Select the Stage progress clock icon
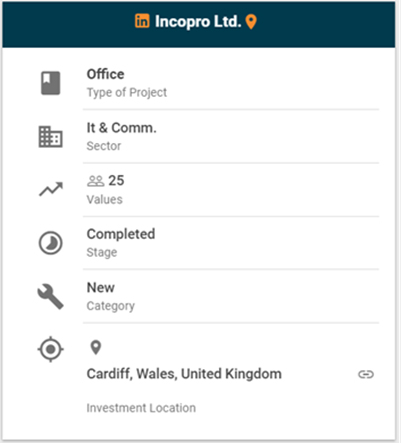The height and width of the screenshot is (443, 402). [x=51, y=243]
